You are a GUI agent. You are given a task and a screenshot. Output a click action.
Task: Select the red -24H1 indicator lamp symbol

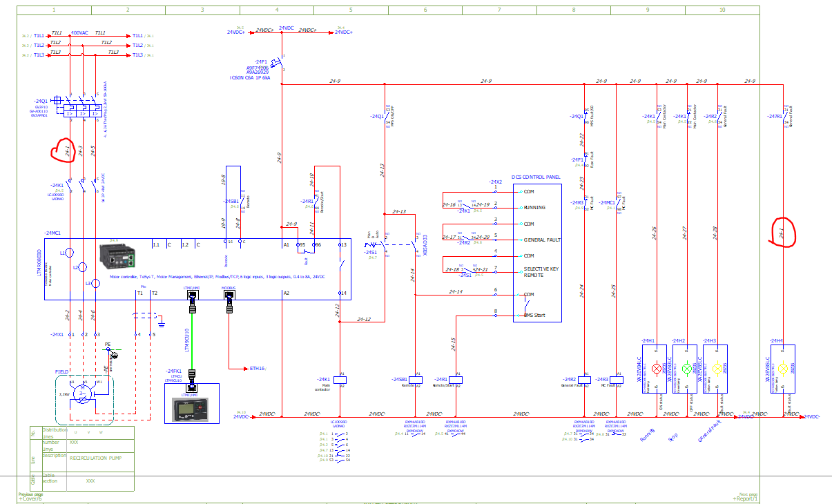[656, 369]
